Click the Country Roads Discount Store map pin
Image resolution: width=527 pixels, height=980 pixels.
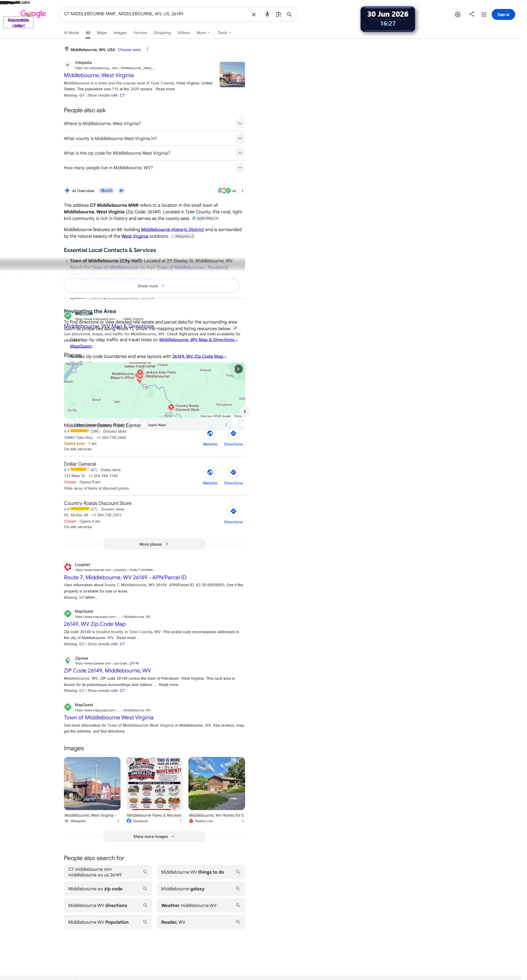tap(171, 407)
